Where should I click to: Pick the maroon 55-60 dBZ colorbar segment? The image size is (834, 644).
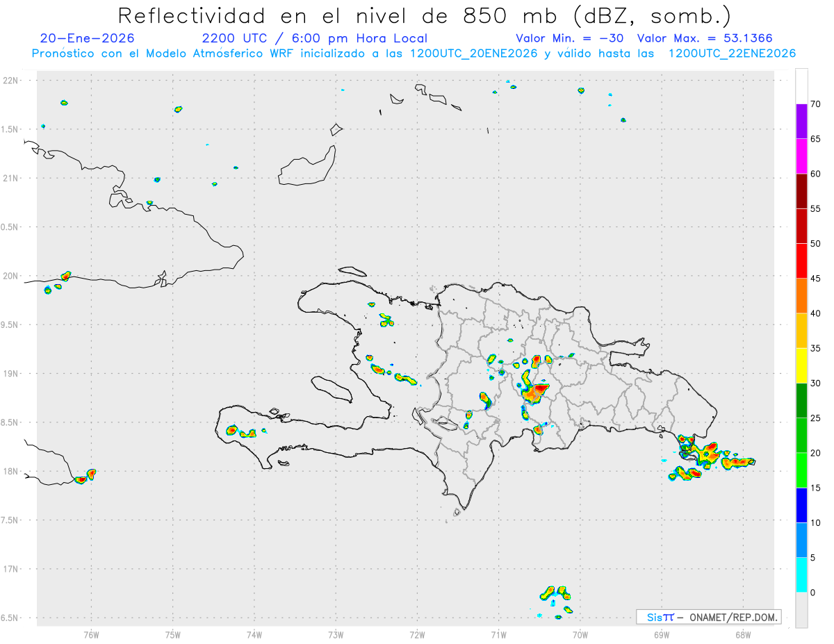click(801, 191)
